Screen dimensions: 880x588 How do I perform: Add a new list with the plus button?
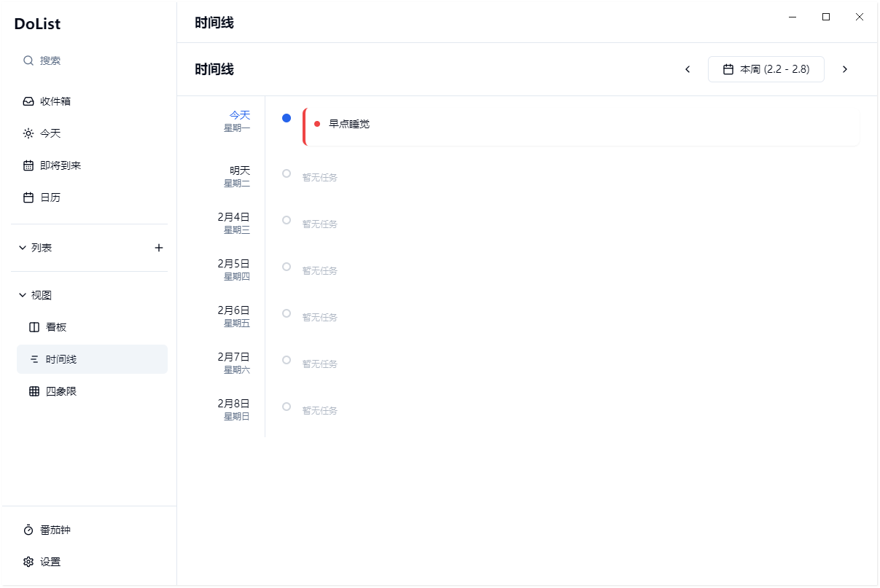tap(159, 248)
